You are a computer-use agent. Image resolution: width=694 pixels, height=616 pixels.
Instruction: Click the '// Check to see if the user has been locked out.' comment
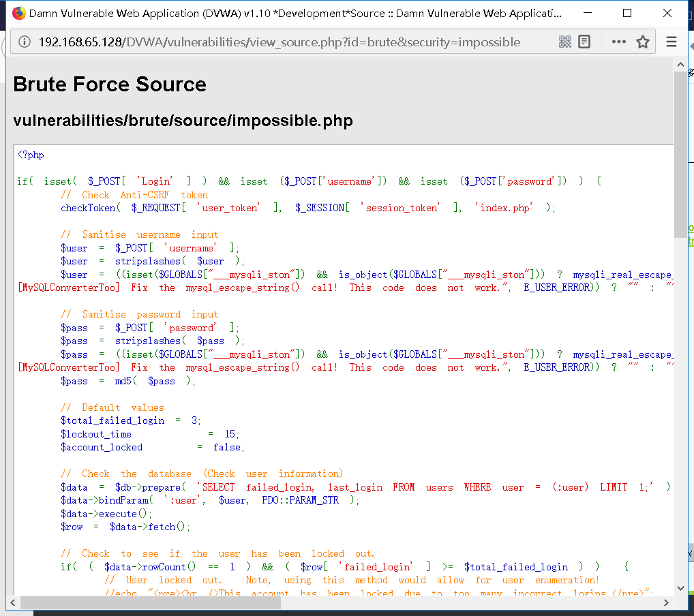[217, 553]
